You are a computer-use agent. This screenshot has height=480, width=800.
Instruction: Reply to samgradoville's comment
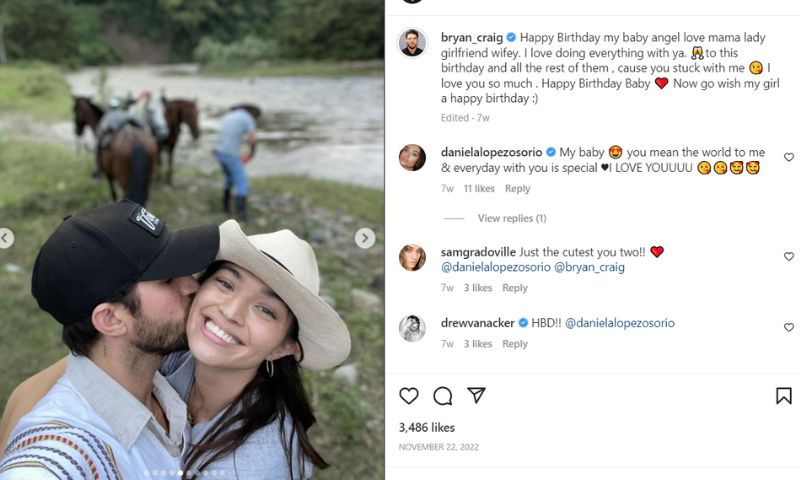[x=515, y=288]
